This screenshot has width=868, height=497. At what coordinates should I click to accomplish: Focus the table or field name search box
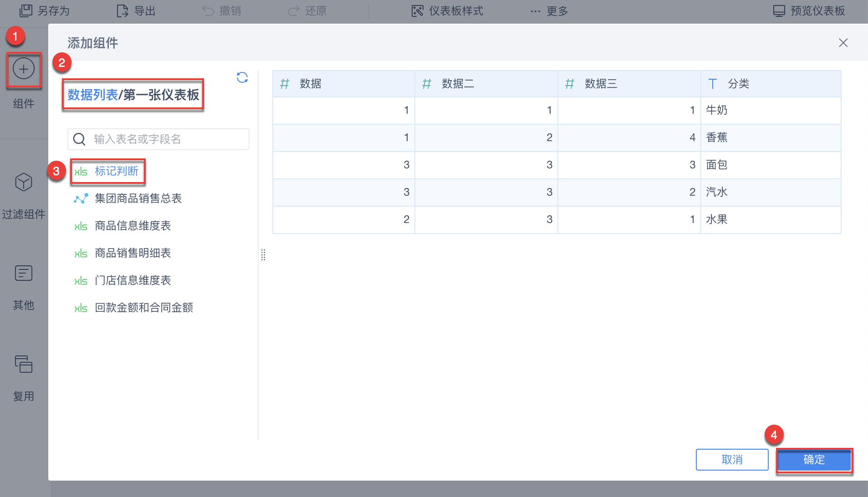tap(158, 139)
